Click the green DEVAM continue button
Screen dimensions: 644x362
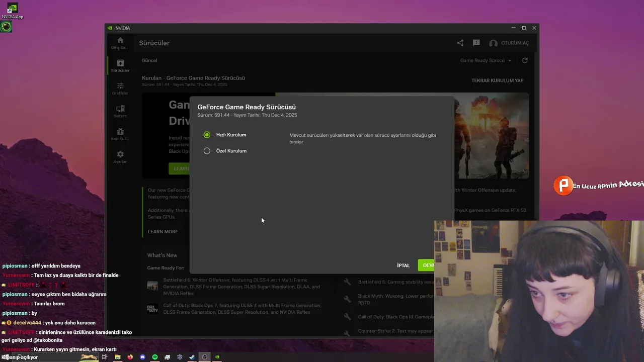[x=427, y=265]
